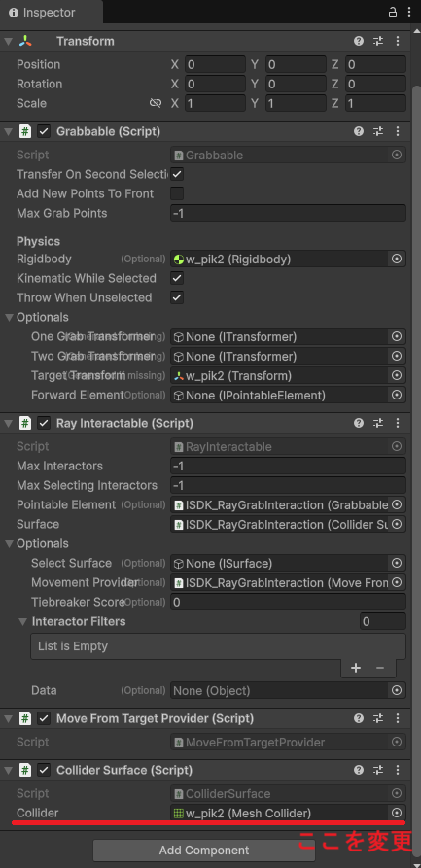Add item to Interactor Filters with plus

[x=356, y=668]
